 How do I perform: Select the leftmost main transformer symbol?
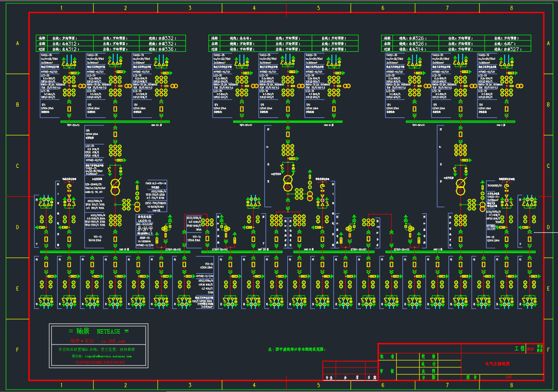(x=115, y=187)
